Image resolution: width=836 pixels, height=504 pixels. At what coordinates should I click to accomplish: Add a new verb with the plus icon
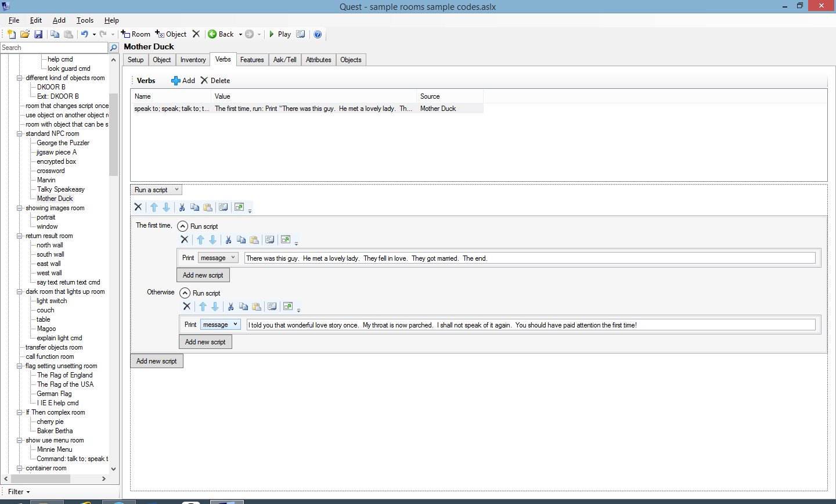183,81
